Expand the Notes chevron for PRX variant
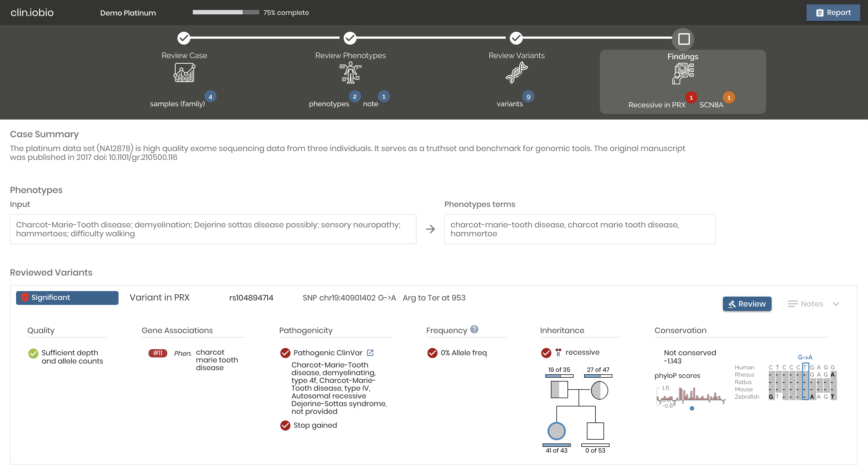Image resolution: width=868 pixels, height=472 pixels. pos(836,304)
